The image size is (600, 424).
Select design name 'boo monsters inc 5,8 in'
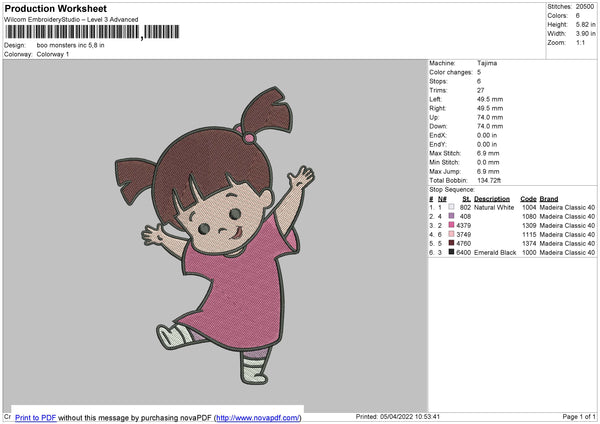point(70,45)
